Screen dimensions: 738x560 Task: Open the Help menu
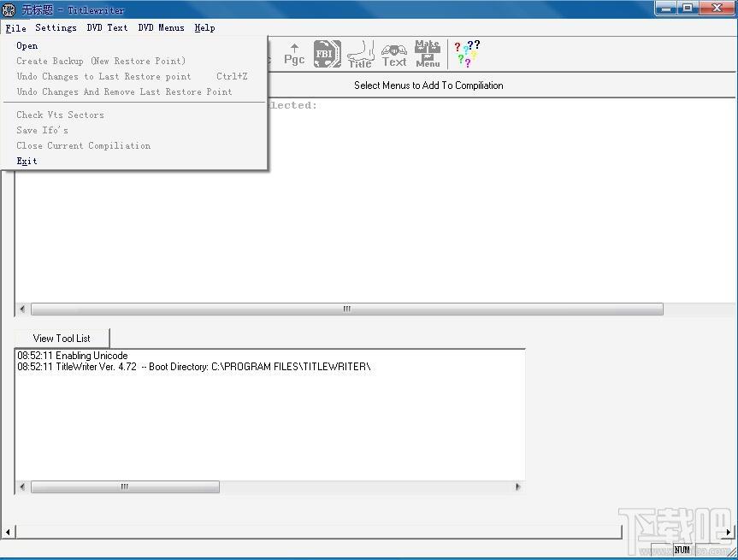point(204,27)
